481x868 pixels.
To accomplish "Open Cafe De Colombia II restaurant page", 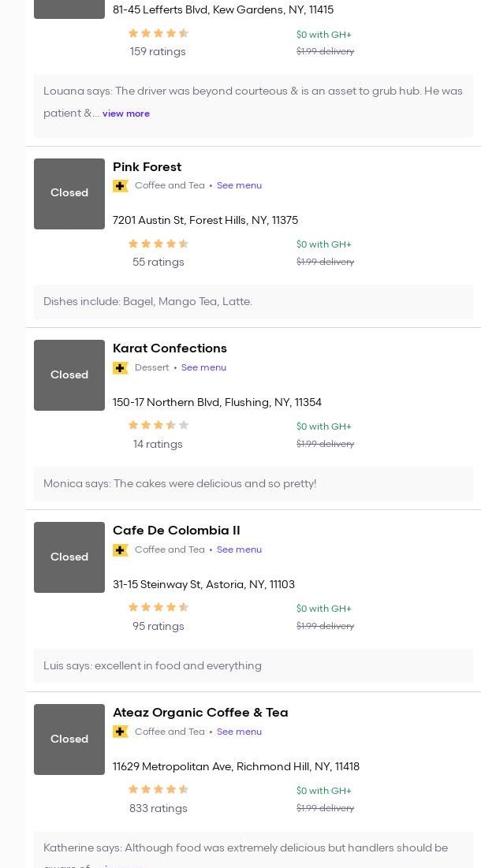I will pos(176,531).
